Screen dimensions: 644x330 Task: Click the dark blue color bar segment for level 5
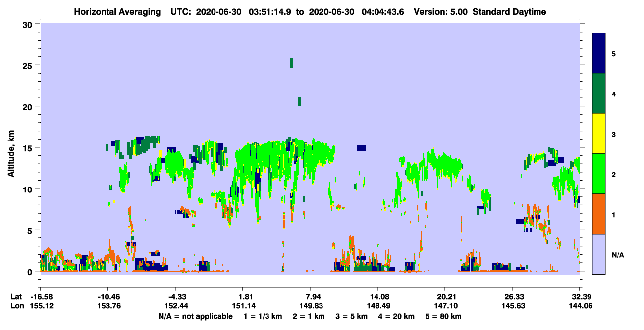(x=599, y=53)
